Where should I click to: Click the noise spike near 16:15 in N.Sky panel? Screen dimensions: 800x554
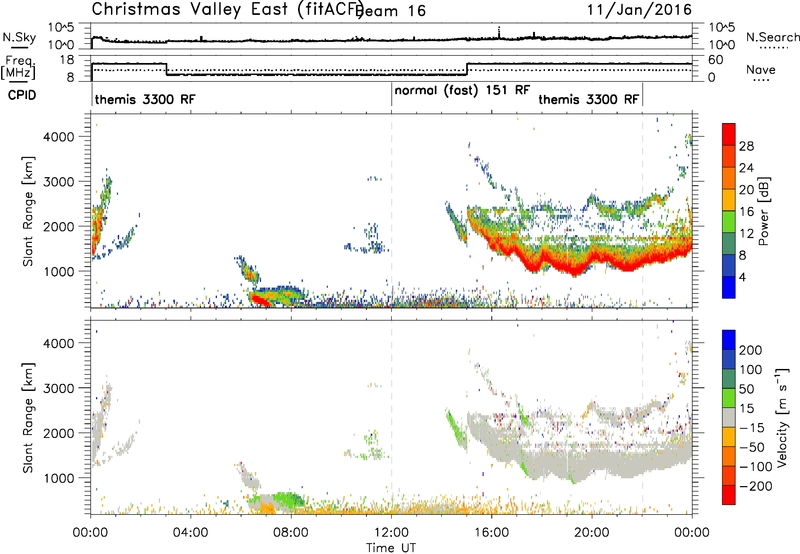pyautogui.click(x=499, y=32)
